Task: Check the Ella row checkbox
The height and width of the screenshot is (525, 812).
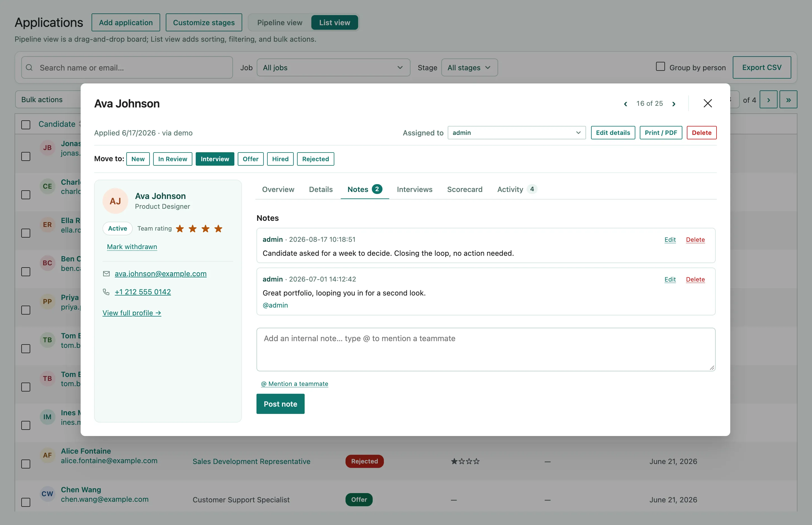Action: tap(26, 233)
